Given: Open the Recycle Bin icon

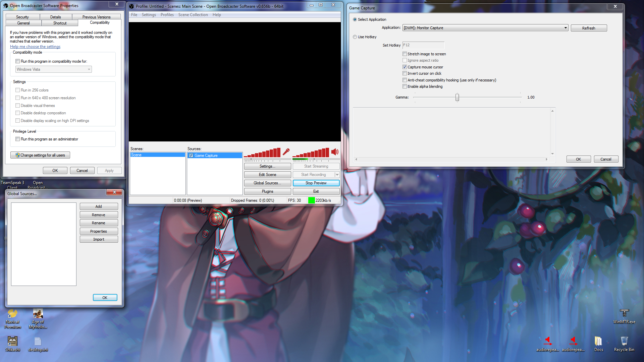Looking at the screenshot, I should click(624, 344).
